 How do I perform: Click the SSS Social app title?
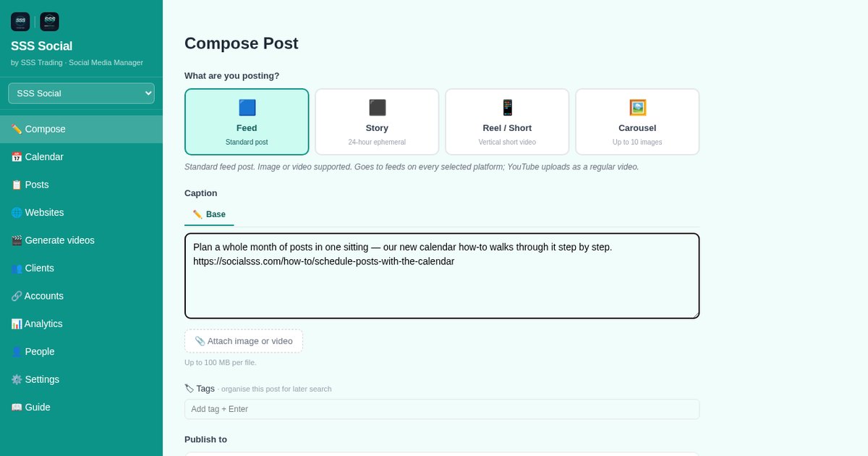pyautogui.click(x=42, y=46)
